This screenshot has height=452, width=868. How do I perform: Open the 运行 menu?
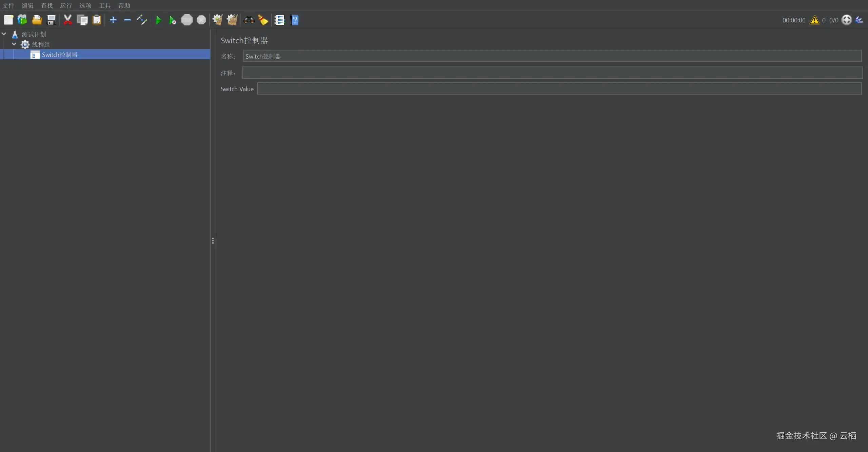tap(66, 5)
